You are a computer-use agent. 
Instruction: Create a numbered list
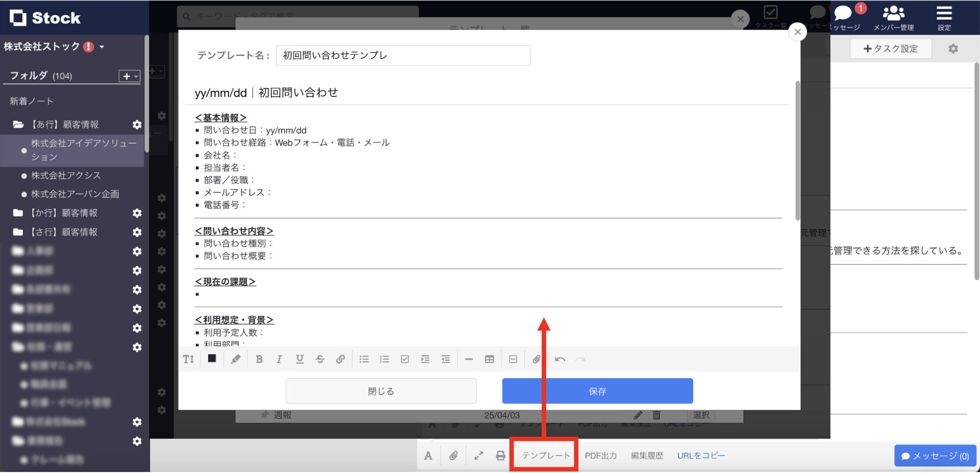pyautogui.click(x=384, y=359)
